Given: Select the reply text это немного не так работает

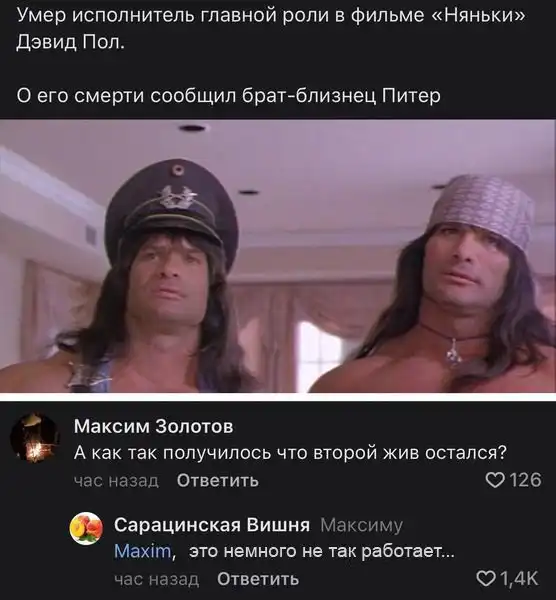Looking at the screenshot, I should pyautogui.click(x=321, y=551).
